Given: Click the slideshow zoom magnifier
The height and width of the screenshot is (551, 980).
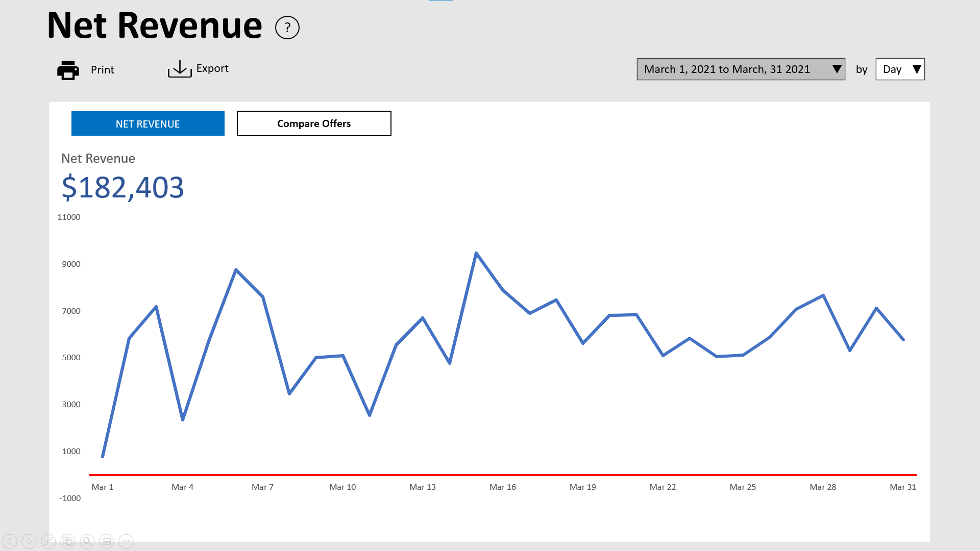Looking at the screenshot, I should tap(87, 541).
